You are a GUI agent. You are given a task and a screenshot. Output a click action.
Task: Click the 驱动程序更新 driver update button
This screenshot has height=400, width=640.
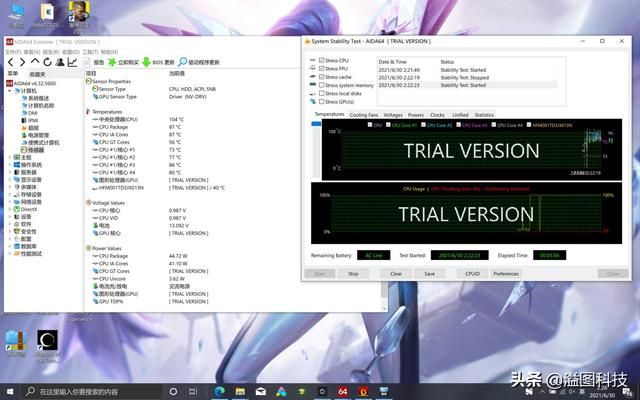click(199, 62)
